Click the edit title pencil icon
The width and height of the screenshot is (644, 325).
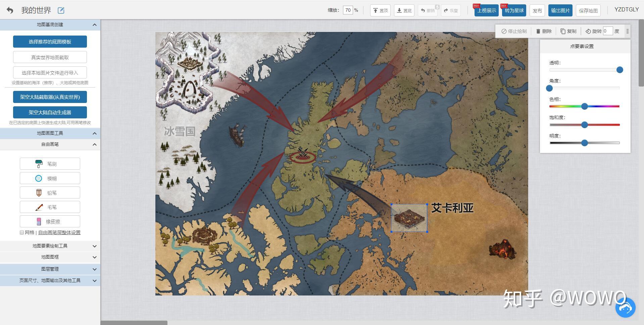click(x=61, y=10)
